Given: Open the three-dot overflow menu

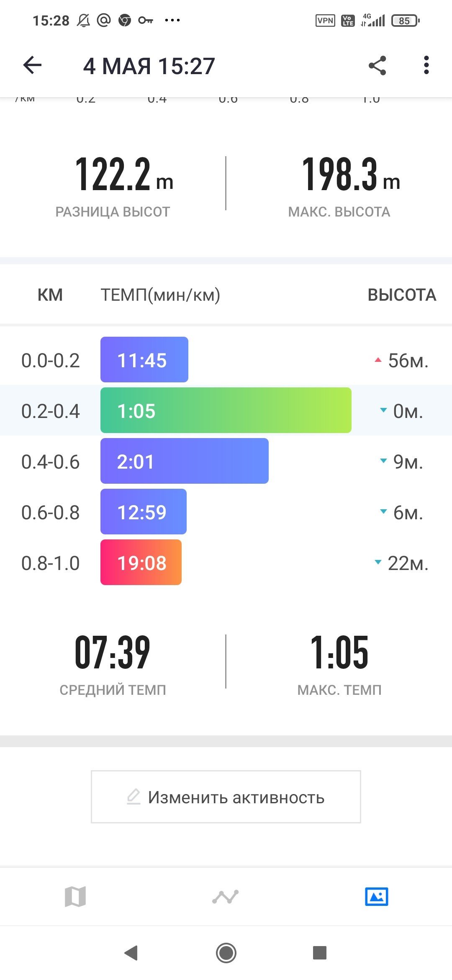Looking at the screenshot, I should point(426,65).
